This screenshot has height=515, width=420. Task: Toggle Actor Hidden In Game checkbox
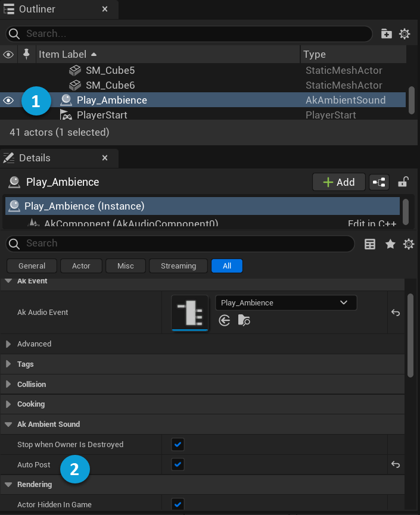tap(178, 504)
